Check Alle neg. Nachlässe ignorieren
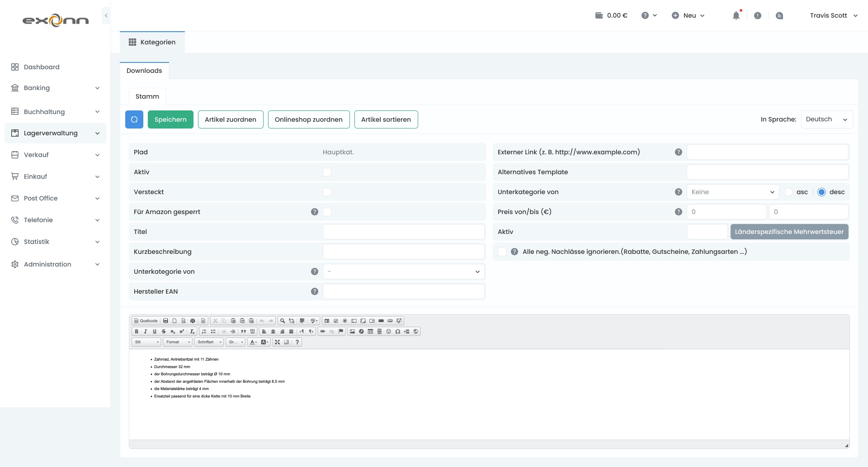Screen dimensions: 868x467 pyautogui.click(x=502, y=252)
